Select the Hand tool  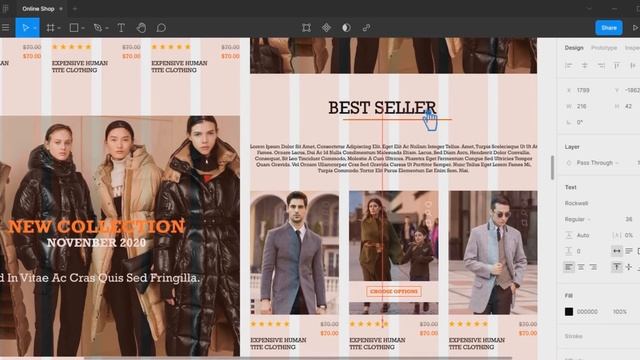coord(141,28)
